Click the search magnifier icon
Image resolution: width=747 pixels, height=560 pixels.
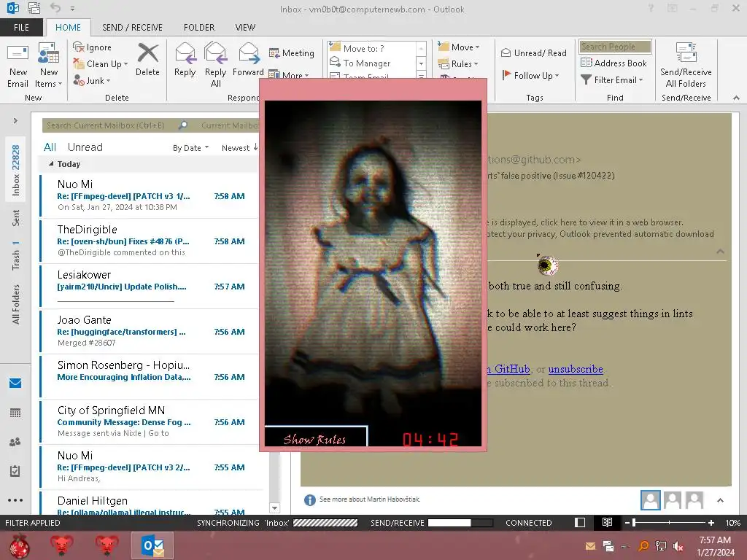[x=183, y=125]
